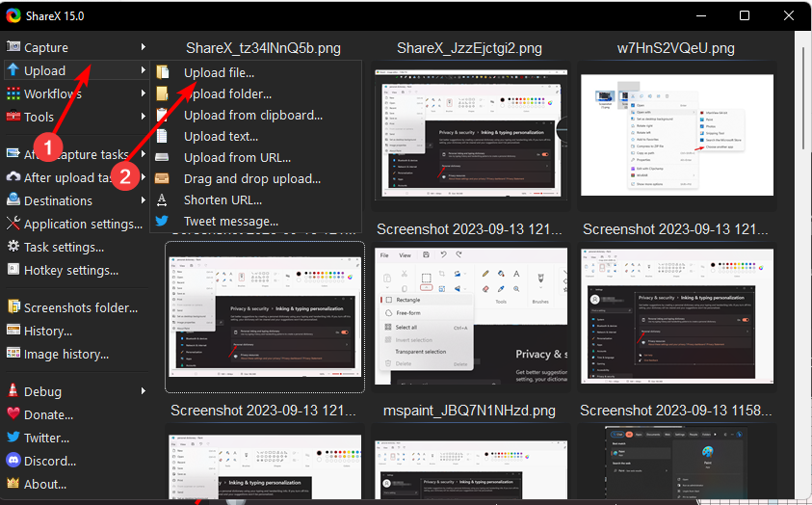Expand the After capture tasks arrow
This screenshot has width=812, height=505.
[x=143, y=154]
